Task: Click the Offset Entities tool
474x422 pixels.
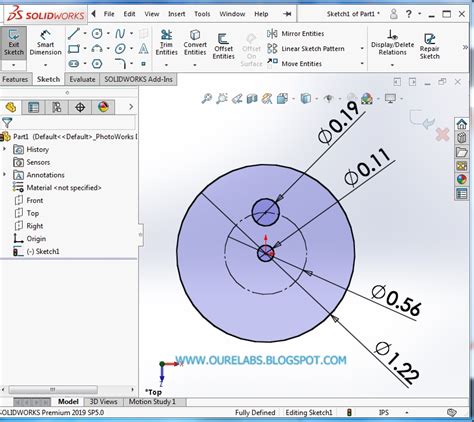Action: coord(223,46)
